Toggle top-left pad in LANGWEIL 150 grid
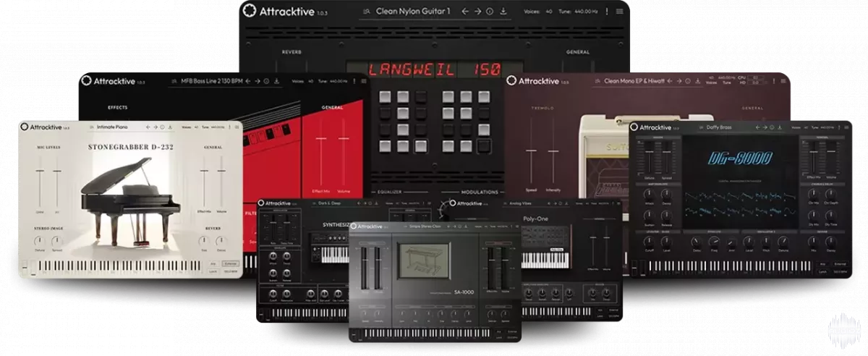Viewport: 868px width, 356px height. pos(384,96)
